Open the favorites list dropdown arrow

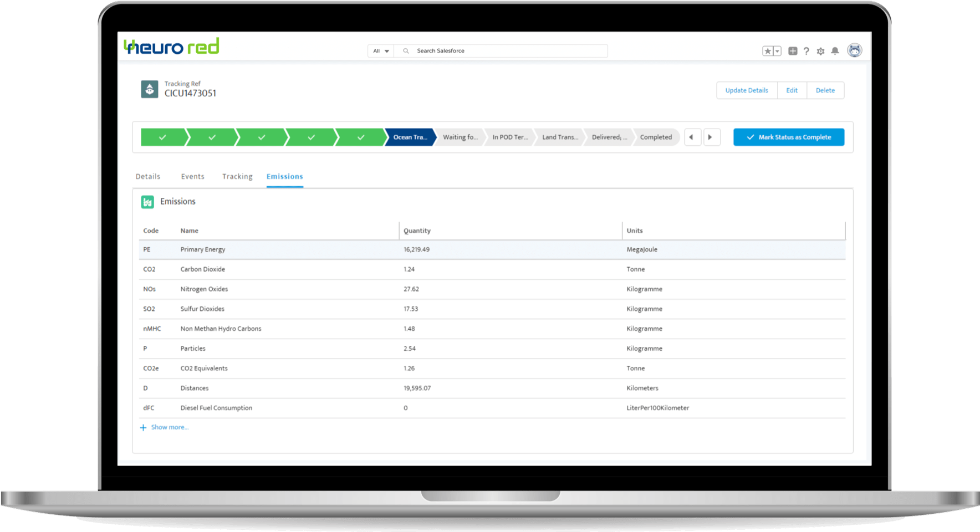(777, 50)
